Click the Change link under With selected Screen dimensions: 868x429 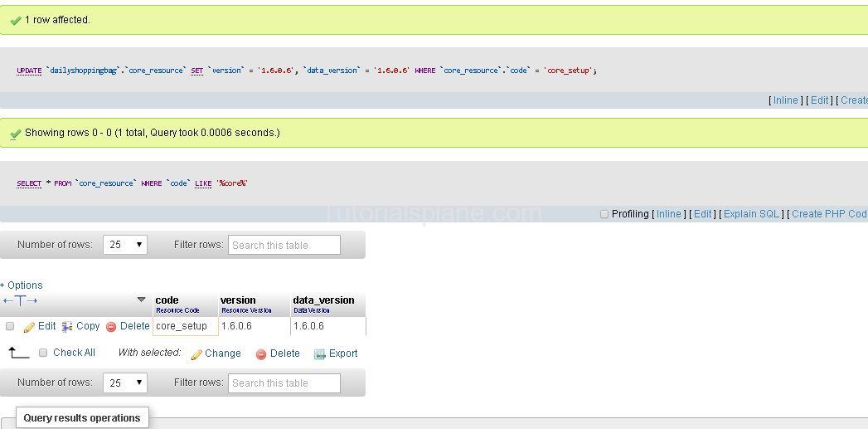[222, 353]
